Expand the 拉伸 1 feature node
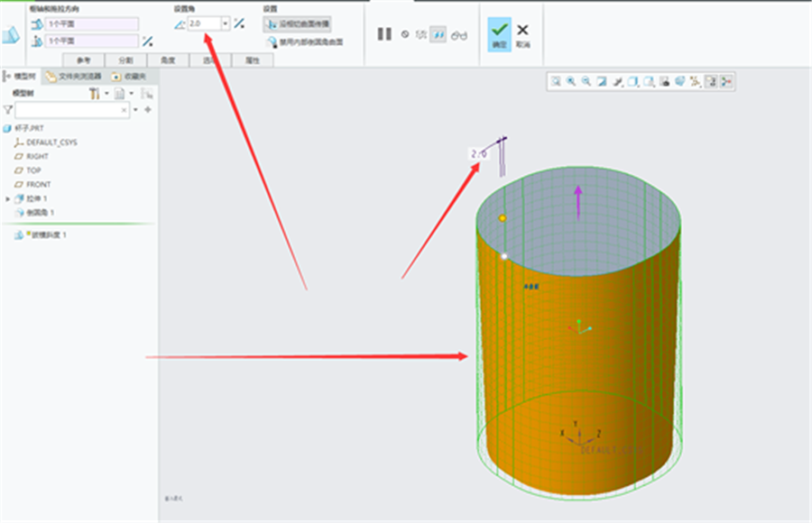 8,199
